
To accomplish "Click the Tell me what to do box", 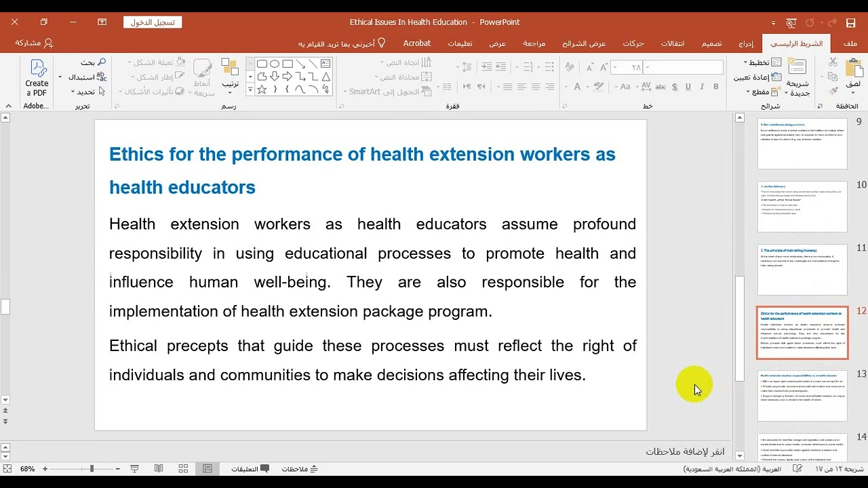I will coord(342,43).
